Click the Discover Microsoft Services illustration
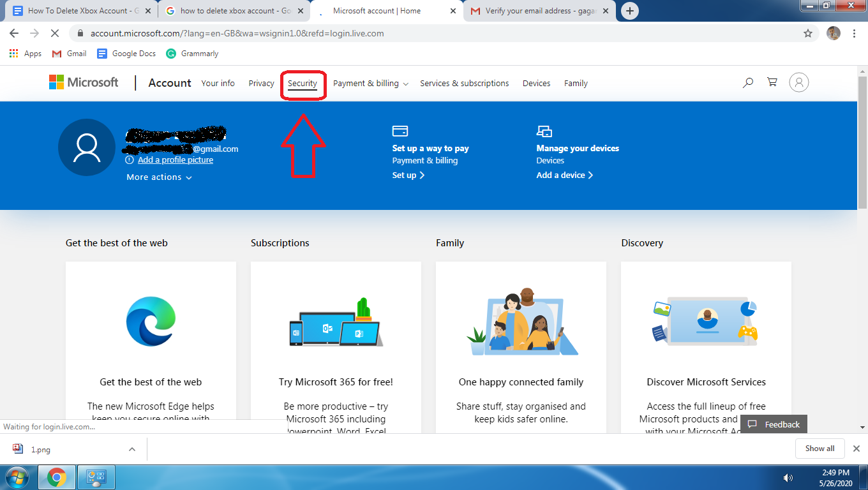Viewport: 868px width, 490px height. pos(706,323)
